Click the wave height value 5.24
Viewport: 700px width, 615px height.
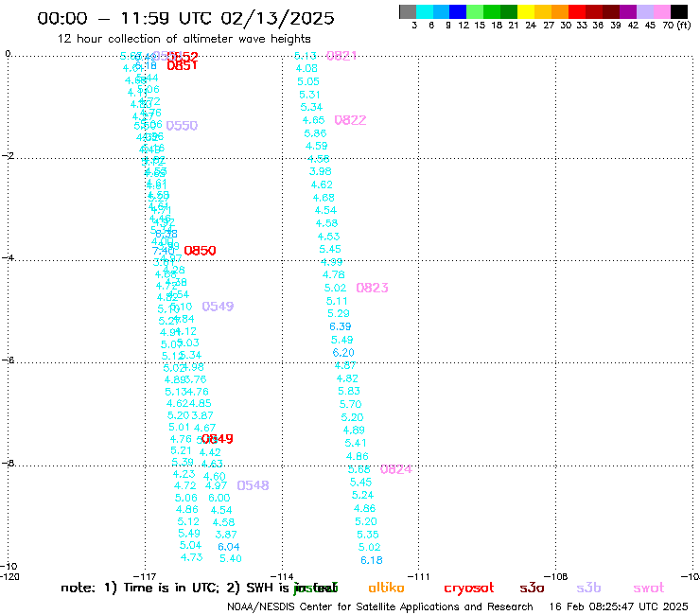pyautogui.click(x=363, y=495)
